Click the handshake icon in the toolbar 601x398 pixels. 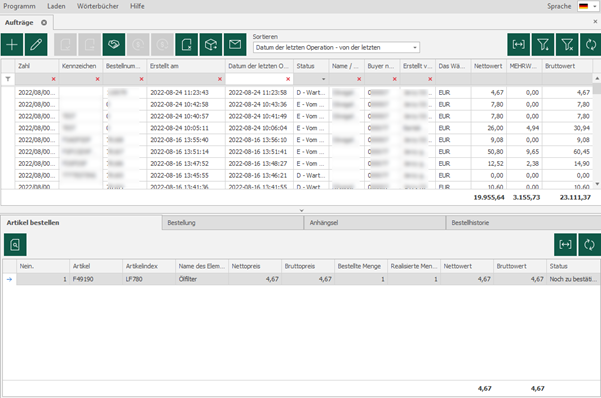click(x=114, y=45)
